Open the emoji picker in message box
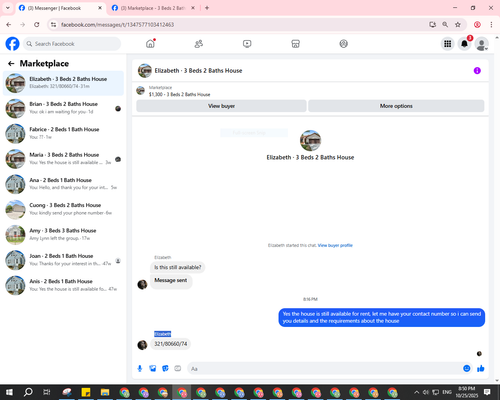The width and height of the screenshot is (500, 400). tap(467, 368)
